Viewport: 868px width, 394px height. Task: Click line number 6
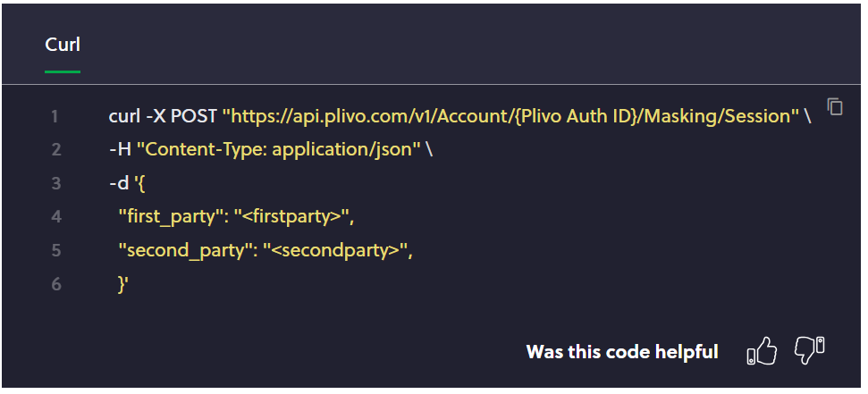coord(55,285)
